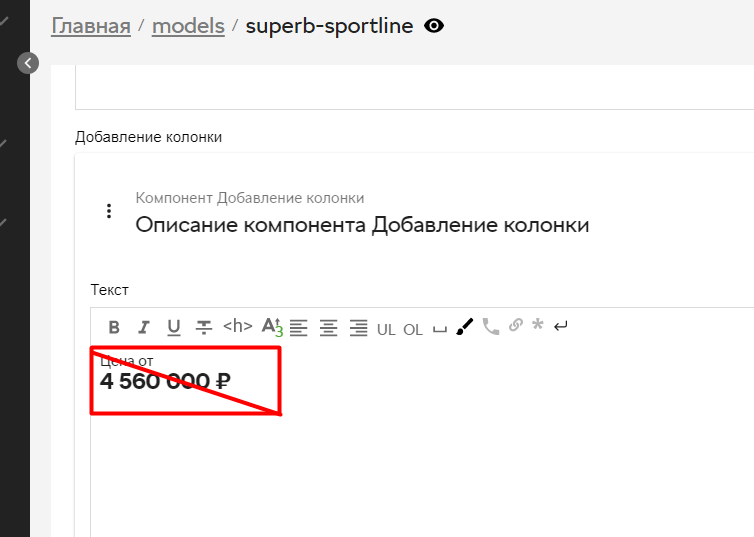Image resolution: width=754 pixels, height=537 pixels.
Task: Click the Цена от text line
Action: pyautogui.click(x=127, y=361)
